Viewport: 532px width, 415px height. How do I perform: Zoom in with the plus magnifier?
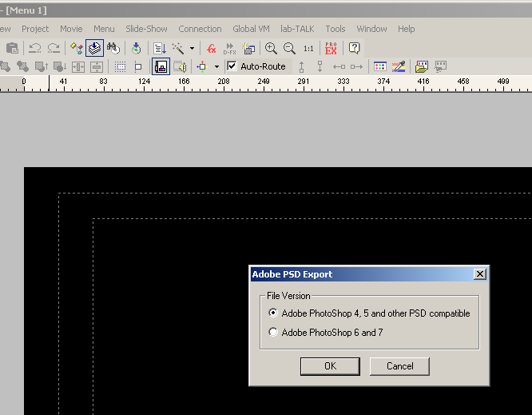[271, 48]
